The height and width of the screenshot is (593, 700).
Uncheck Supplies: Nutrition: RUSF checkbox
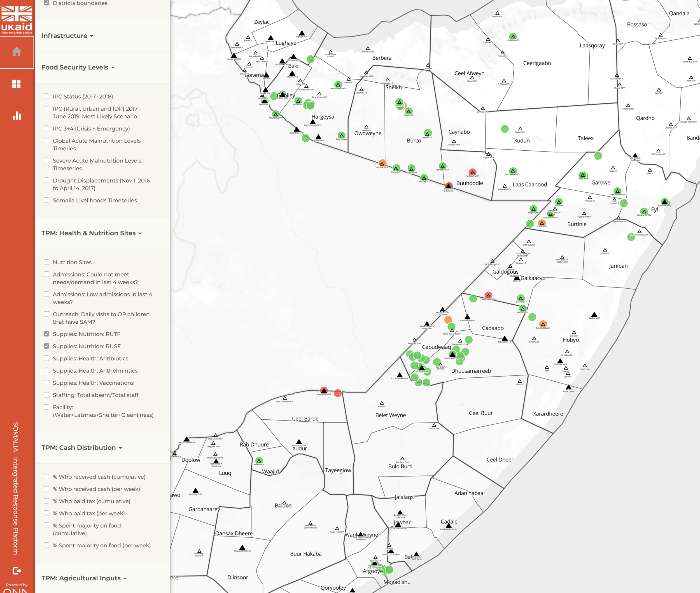[x=47, y=346]
